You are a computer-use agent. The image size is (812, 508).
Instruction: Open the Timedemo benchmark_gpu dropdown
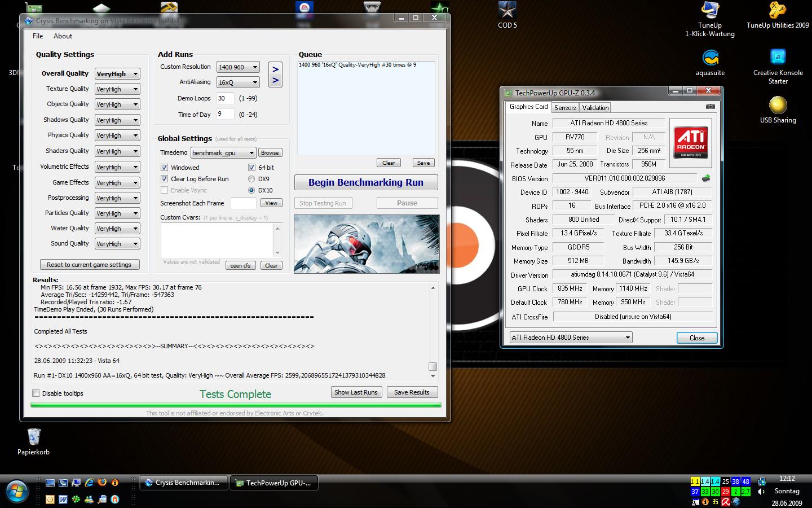[223, 153]
